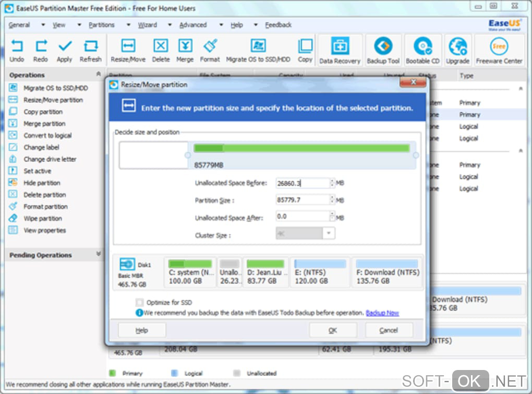Click the Delete partition toolbar icon

(161, 51)
